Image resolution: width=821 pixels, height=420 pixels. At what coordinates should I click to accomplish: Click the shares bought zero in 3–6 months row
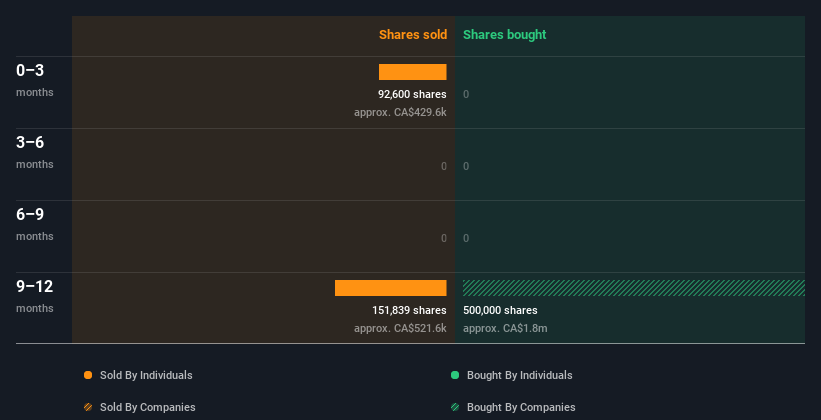466,166
